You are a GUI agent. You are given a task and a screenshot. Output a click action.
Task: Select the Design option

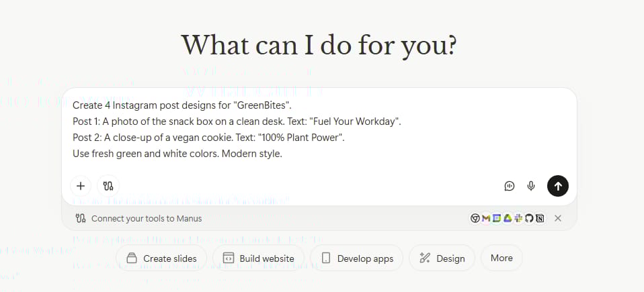click(x=442, y=258)
